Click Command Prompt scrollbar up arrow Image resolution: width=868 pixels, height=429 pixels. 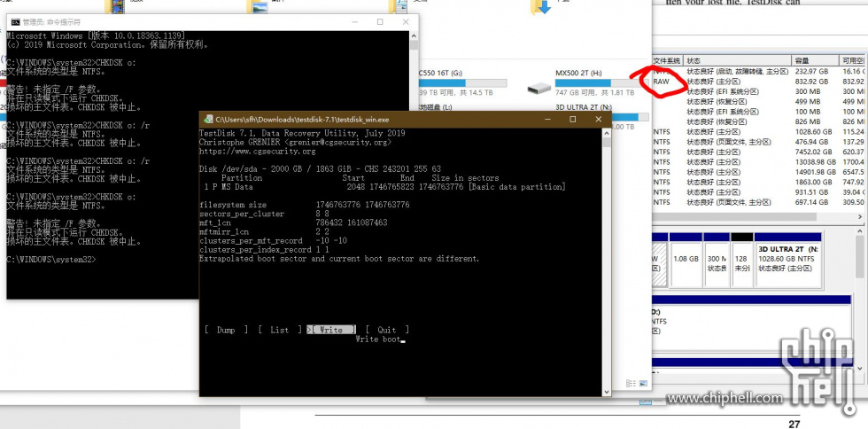tap(415, 35)
